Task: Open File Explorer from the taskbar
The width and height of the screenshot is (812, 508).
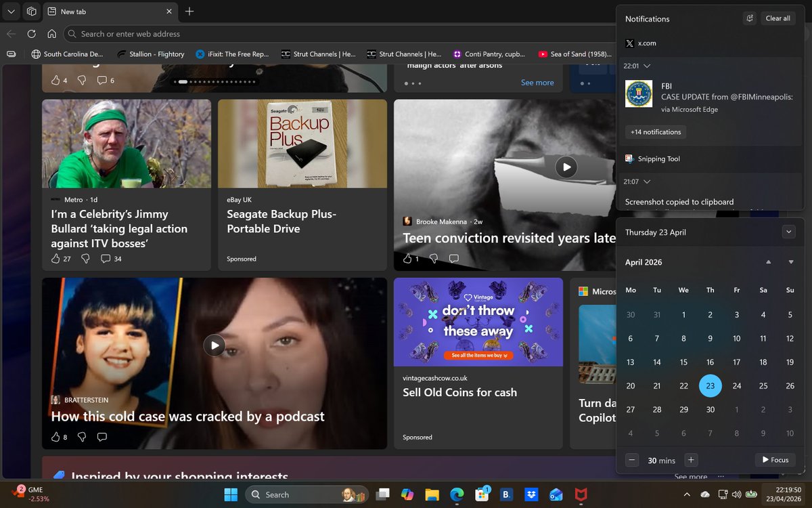Action: 432,494
